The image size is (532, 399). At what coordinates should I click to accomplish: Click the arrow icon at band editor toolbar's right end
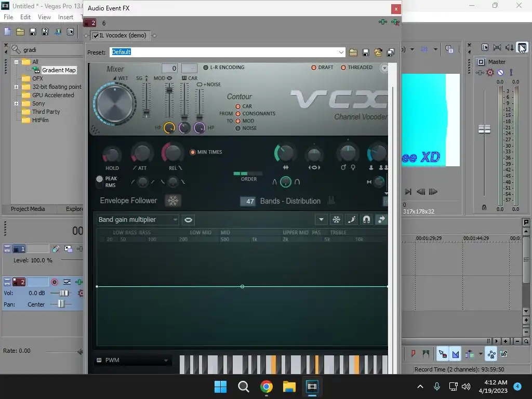(x=381, y=220)
